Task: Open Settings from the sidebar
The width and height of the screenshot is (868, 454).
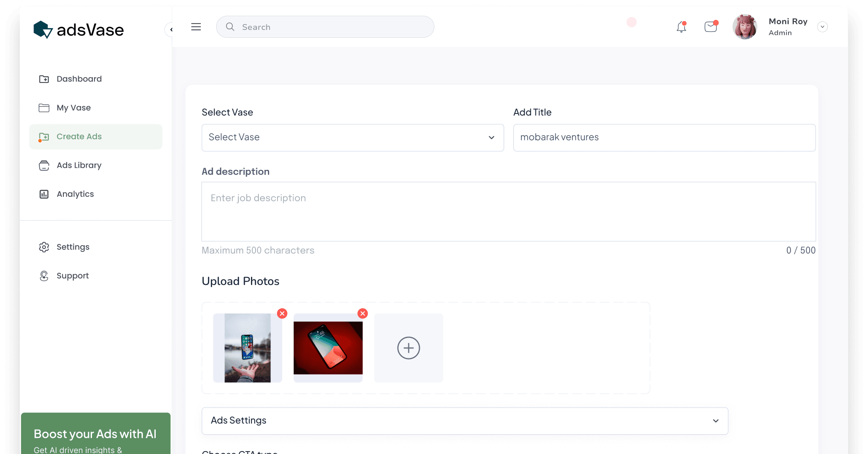Action: coord(73,246)
